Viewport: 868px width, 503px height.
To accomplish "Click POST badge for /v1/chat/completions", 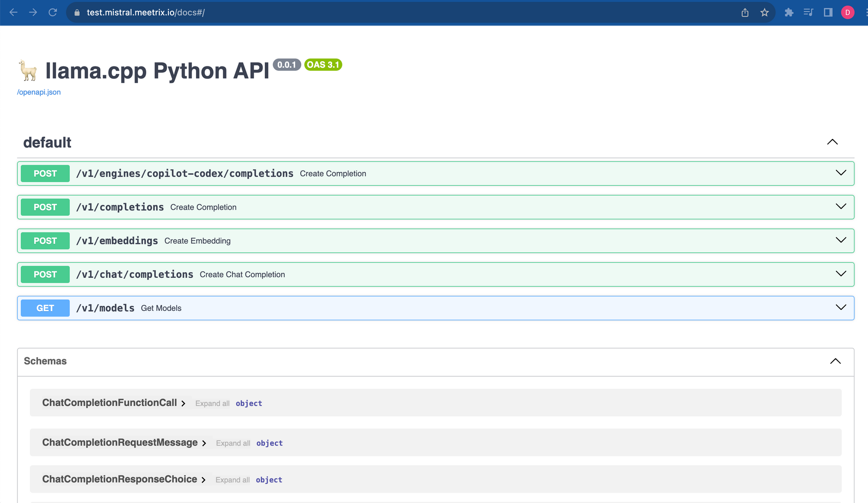I will click(x=45, y=274).
